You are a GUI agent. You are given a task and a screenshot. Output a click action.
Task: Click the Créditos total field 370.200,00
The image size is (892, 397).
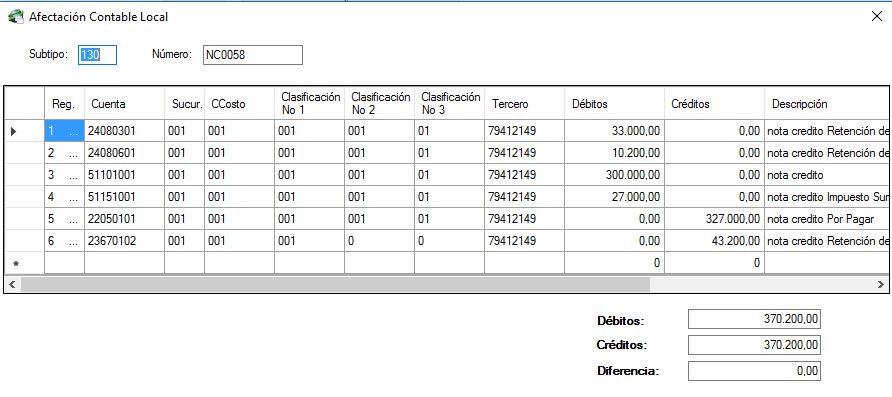pyautogui.click(x=754, y=345)
